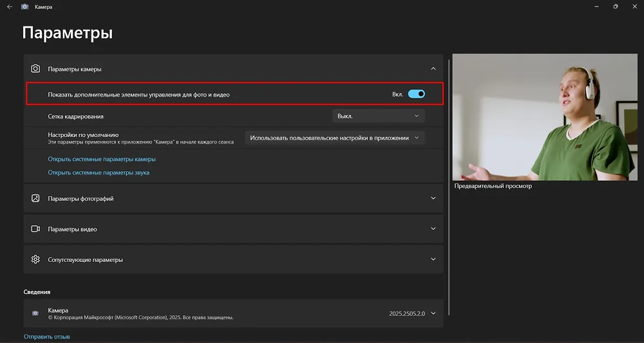Click the Отправить отзыв link
Screen dimensions: 644x343
pyautogui.click(x=47, y=337)
